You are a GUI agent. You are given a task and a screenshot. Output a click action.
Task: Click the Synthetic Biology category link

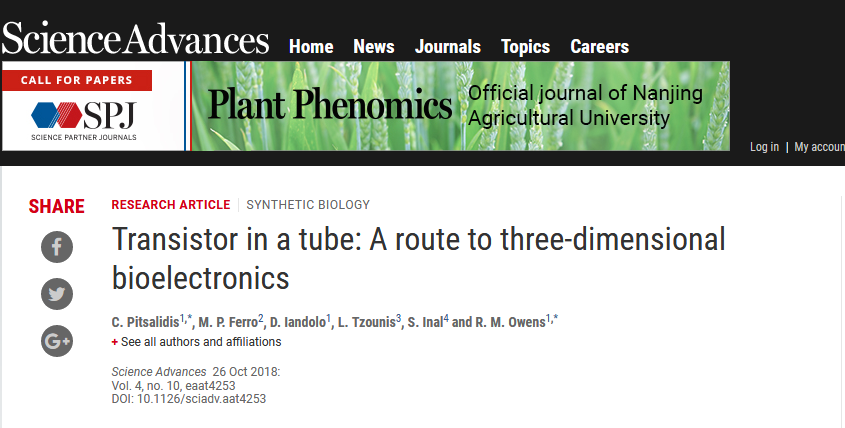click(x=308, y=205)
